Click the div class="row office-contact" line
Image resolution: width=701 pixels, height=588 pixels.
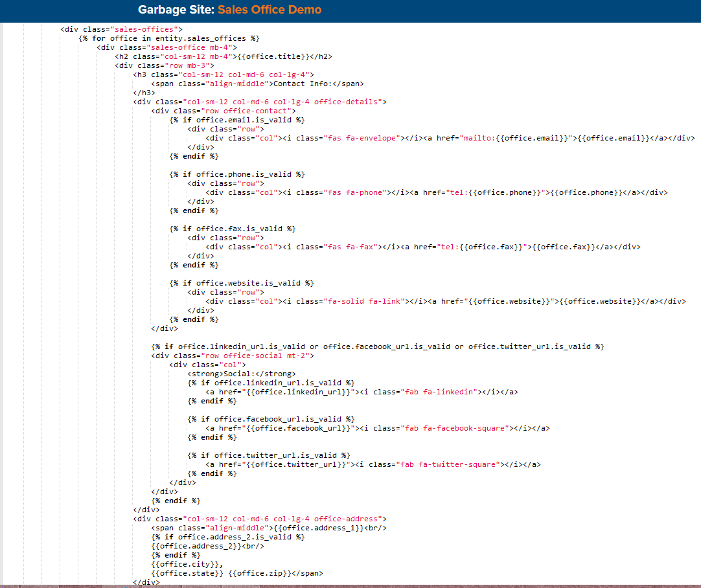[224, 111]
